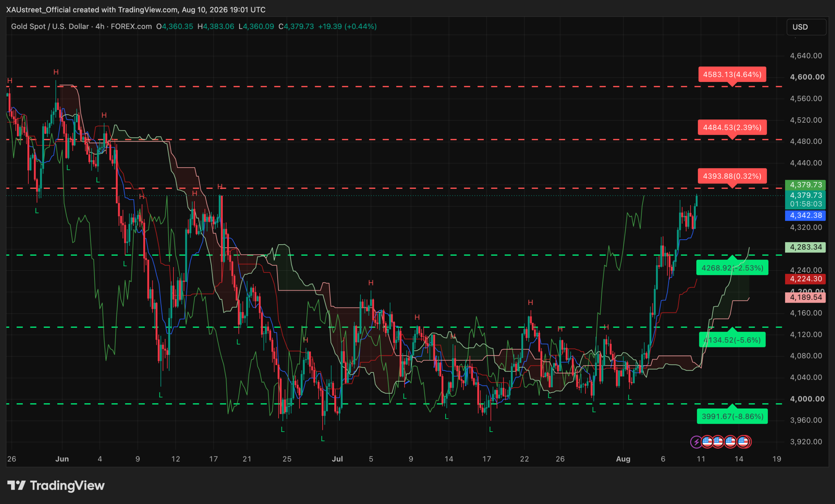Click the open value O4,360.35
This screenshot has height=504, width=835.
175,26
